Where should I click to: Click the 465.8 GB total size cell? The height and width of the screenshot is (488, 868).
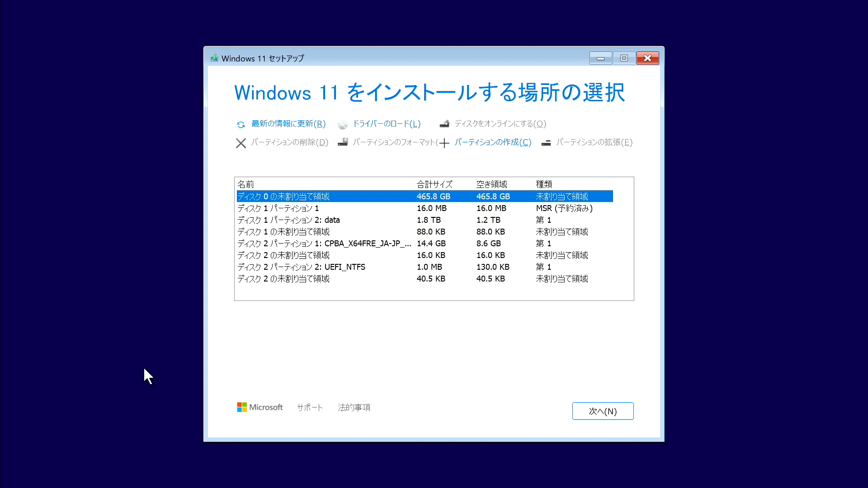pos(434,197)
